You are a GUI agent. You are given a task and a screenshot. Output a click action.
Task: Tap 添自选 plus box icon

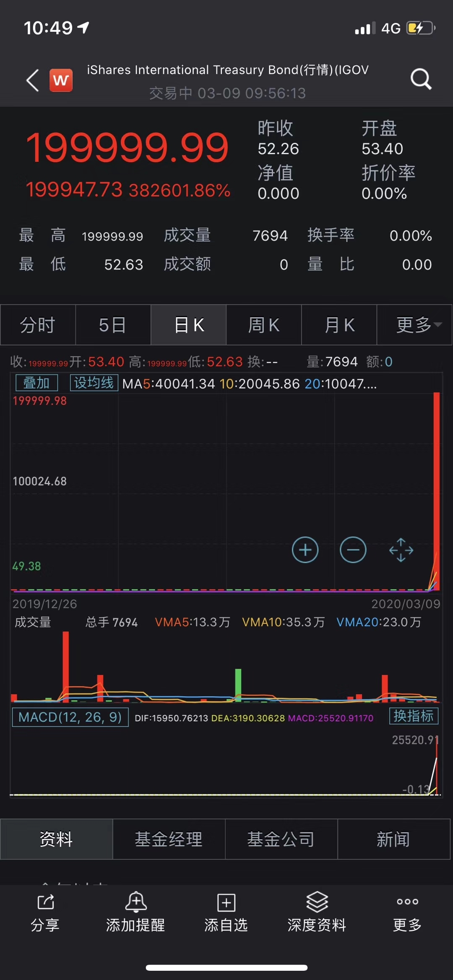point(226,902)
